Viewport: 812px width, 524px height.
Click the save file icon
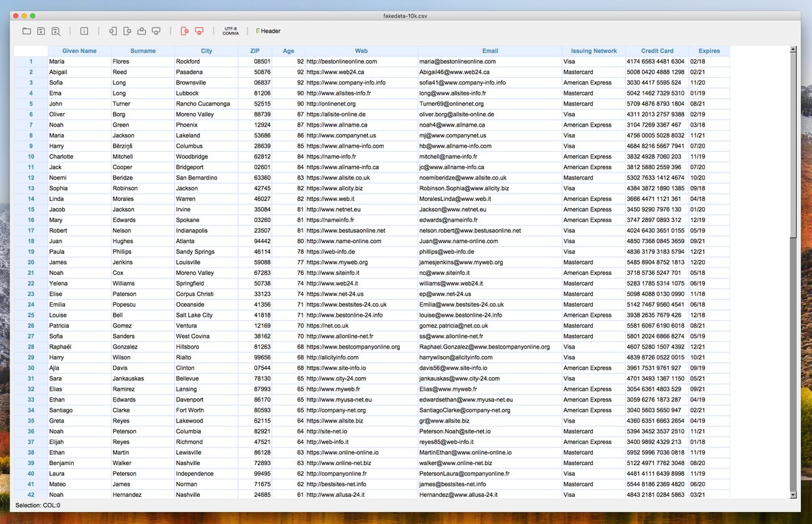[x=41, y=31]
